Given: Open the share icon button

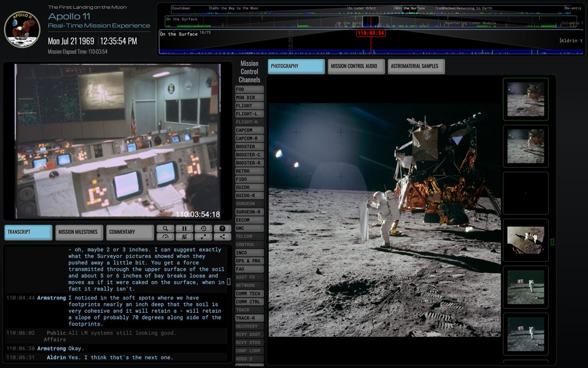Looking at the screenshot, I should point(222,237).
